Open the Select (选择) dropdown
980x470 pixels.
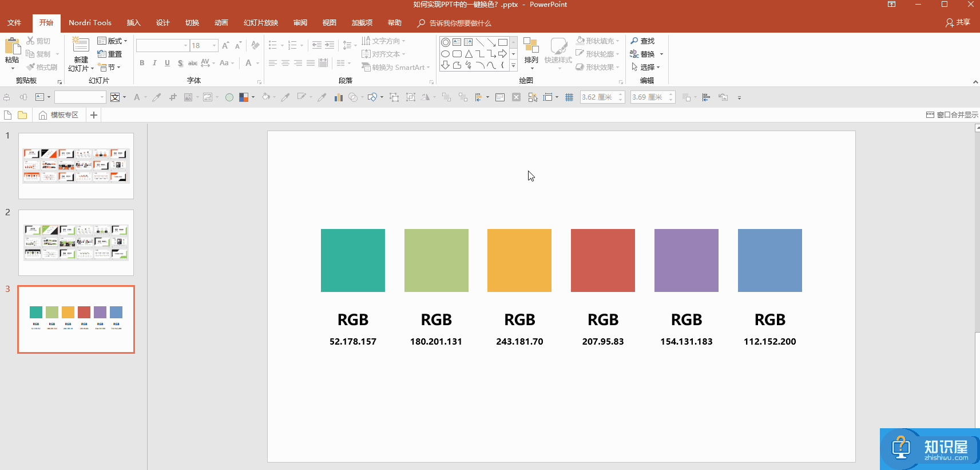pos(645,67)
